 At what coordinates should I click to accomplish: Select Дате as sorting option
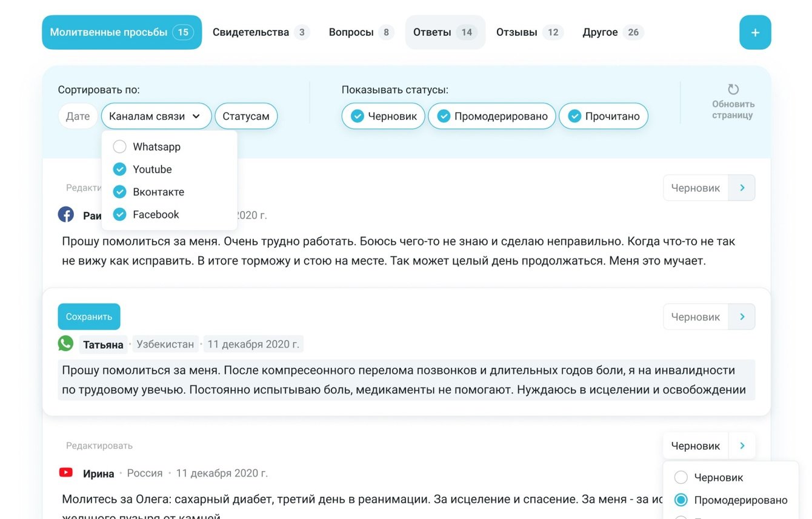point(78,115)
